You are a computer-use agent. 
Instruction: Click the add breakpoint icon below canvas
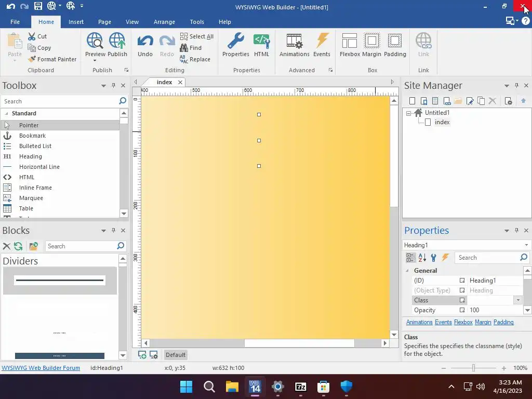142,355
